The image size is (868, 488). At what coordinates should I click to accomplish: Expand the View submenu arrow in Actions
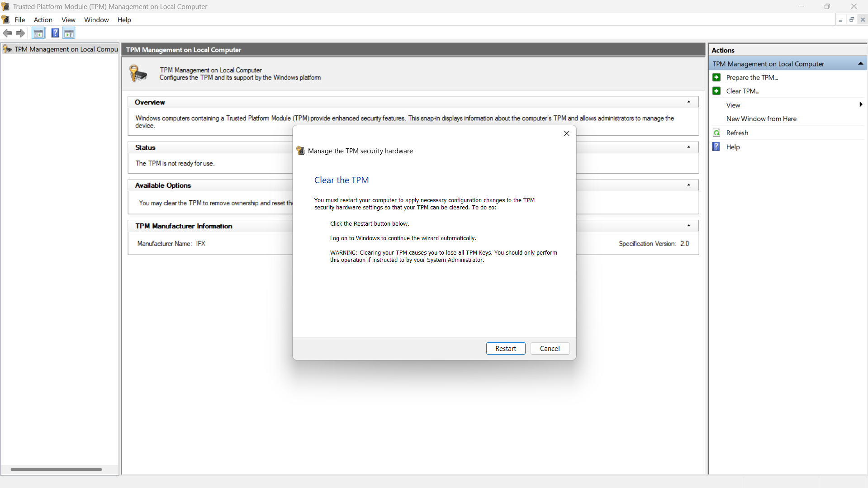[x=861, y=104]
